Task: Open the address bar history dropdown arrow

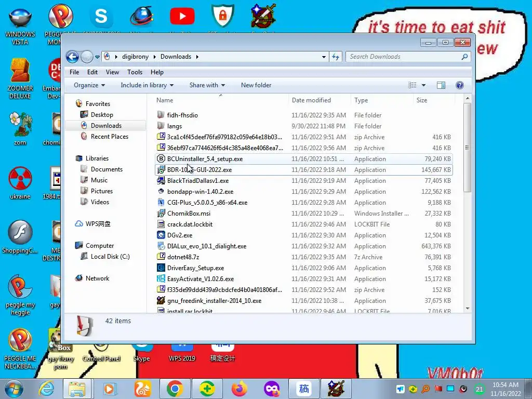Action: click(324, 57)
